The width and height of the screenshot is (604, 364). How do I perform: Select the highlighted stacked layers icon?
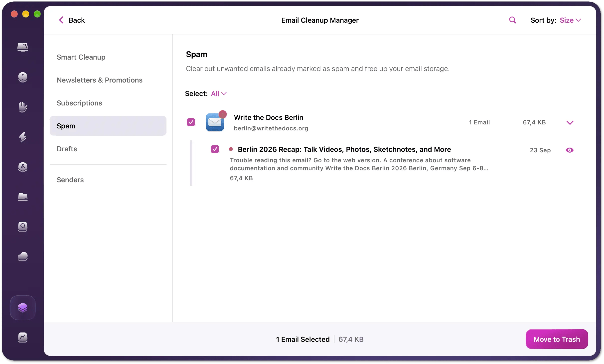click(23, 308)
